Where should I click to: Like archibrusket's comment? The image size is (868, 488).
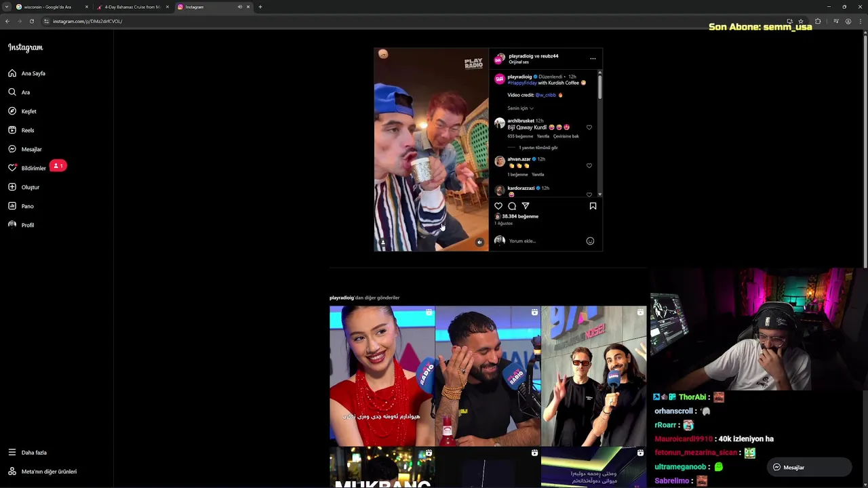pos(589,127)
